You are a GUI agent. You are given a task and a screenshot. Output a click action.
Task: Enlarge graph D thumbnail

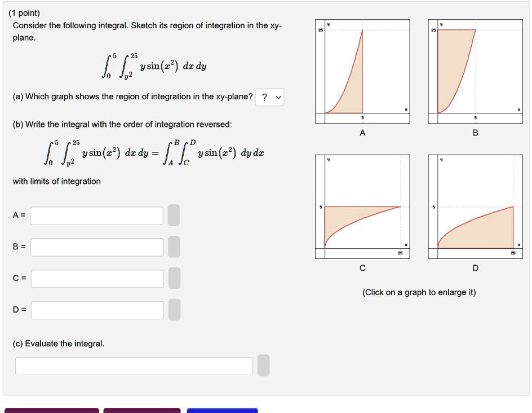[476, 205]
